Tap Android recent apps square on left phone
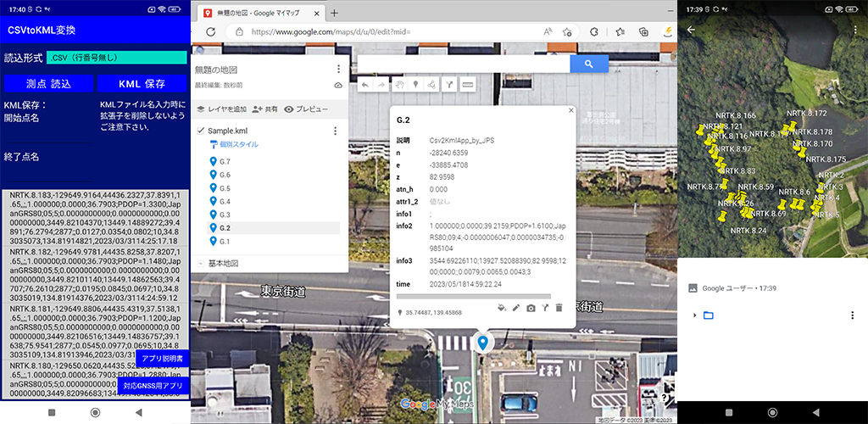868x424 pixels. click(x=52, y=412)
